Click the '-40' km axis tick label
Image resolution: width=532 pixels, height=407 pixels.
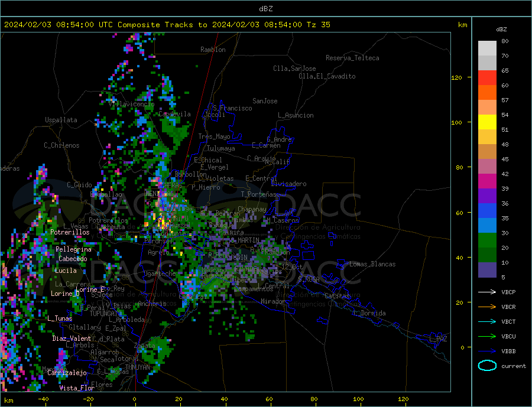pyautogui.click(x=43, y=399)
